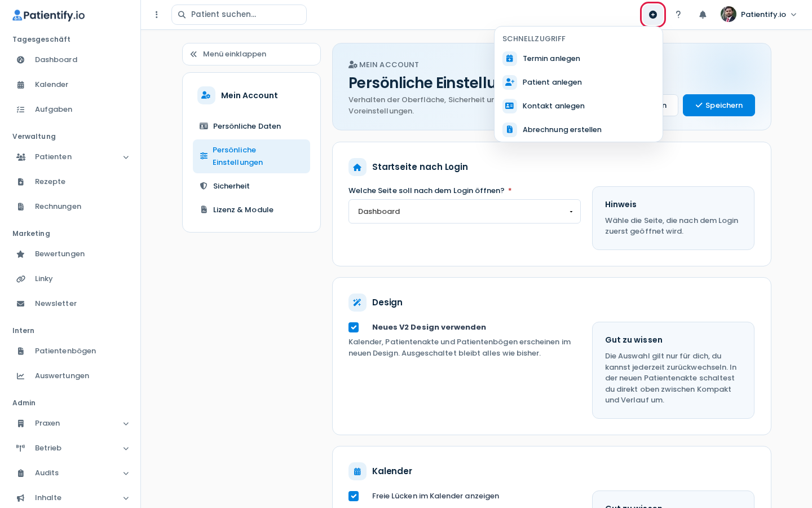This screenshot has width=812, height=508.
Task: Open the notifications bell
Action: [703, 15]
